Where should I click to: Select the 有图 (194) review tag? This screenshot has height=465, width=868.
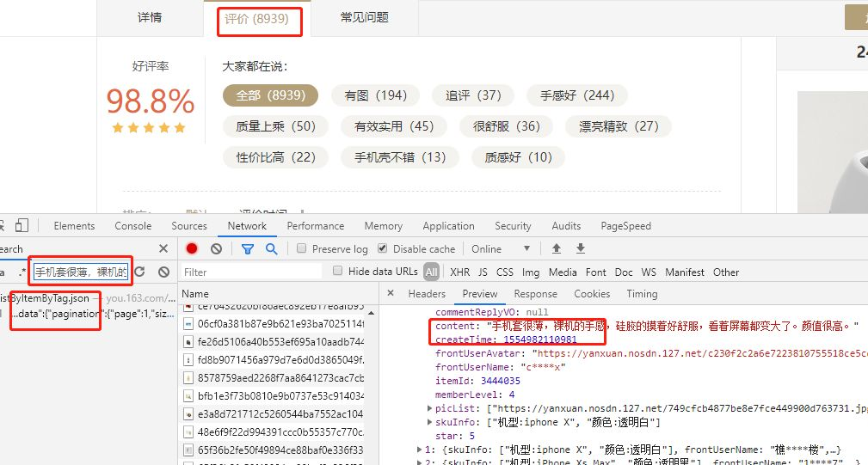tap(375, 95)
